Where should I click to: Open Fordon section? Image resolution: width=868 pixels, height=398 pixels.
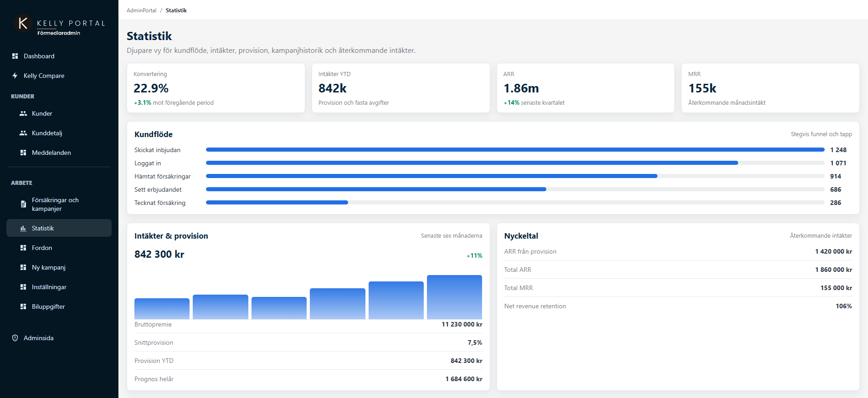(x=59, y=248)
